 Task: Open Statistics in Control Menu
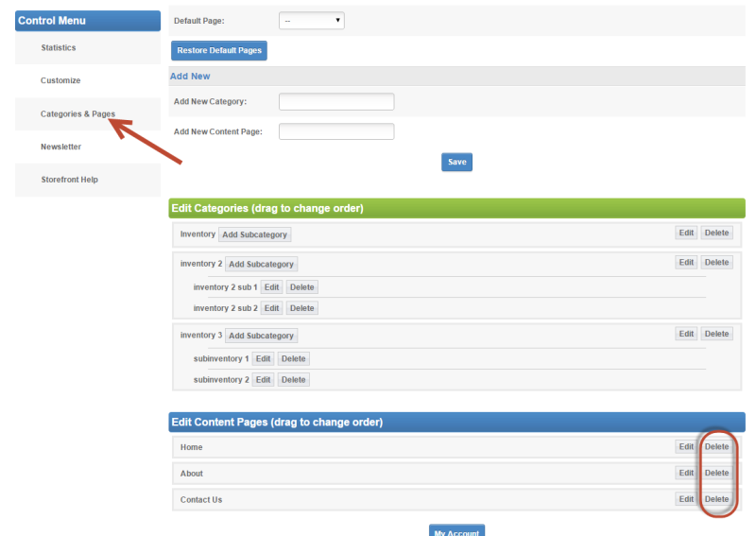[x=59, y=48]
